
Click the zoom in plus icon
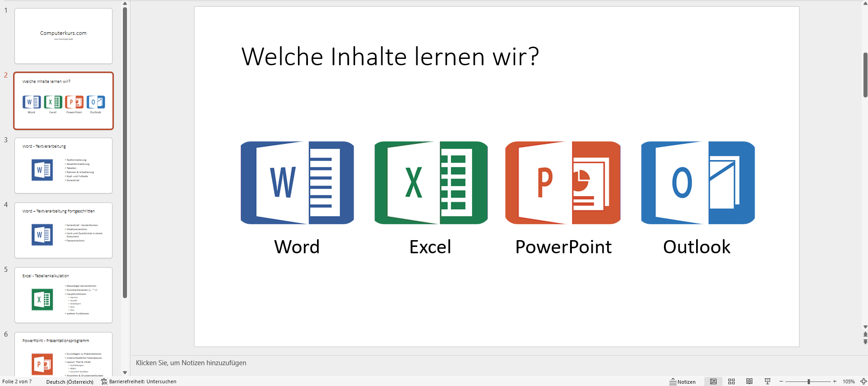point(835,381)
